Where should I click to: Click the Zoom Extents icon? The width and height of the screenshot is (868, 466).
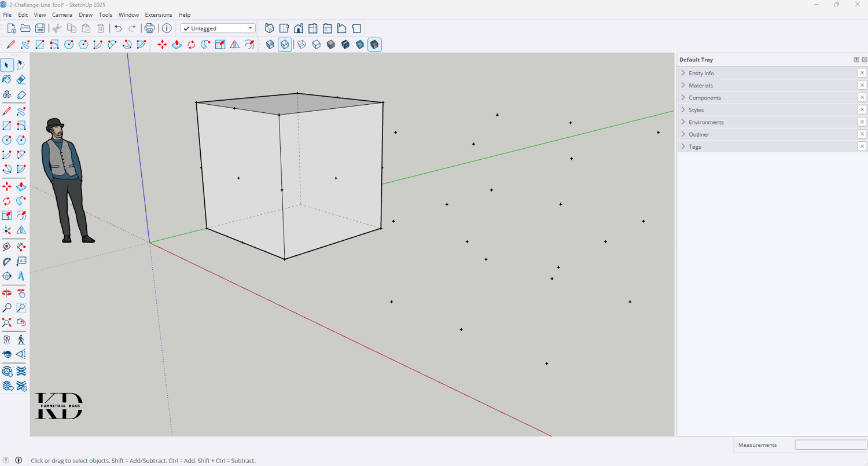[7, 322]
